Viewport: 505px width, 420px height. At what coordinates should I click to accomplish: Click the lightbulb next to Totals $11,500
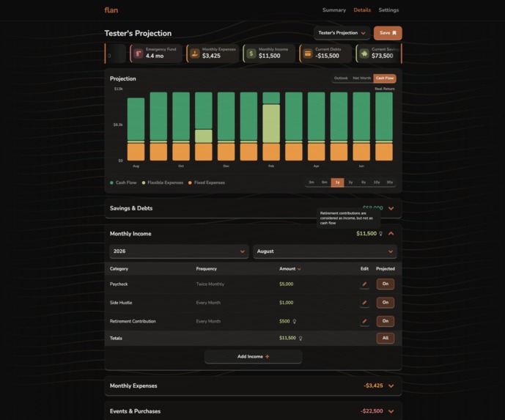coord(301,338)
